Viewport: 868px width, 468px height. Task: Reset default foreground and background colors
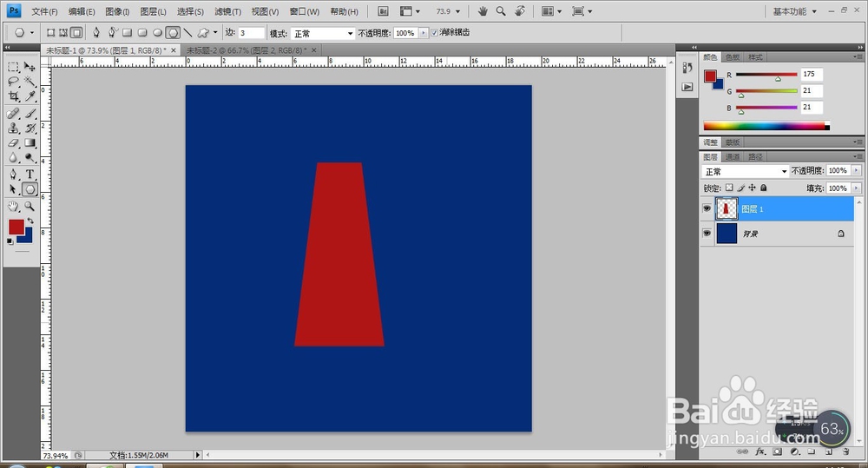coord(10,241)
